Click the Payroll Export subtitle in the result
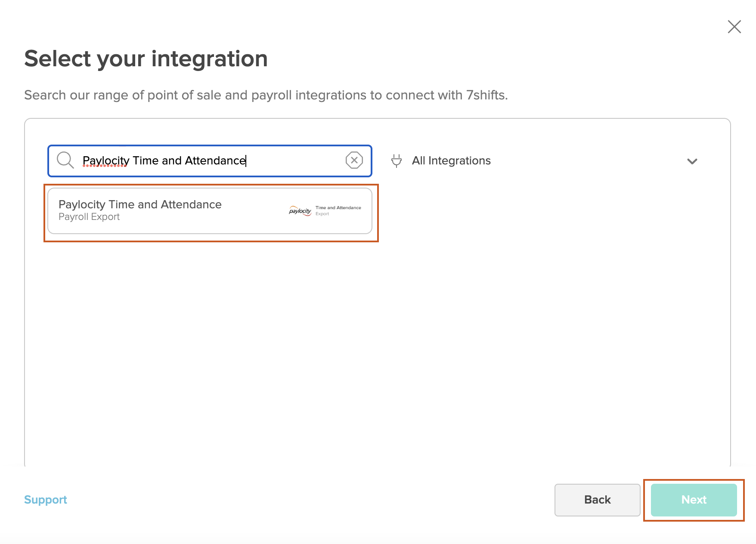 89,217
